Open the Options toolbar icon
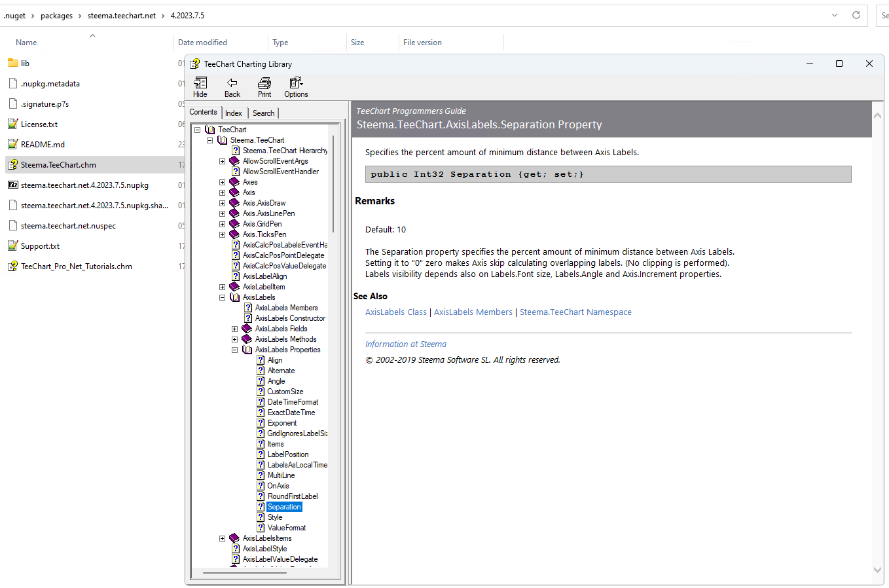This screenshot has width=889, height=588. [x=296, y=83]
